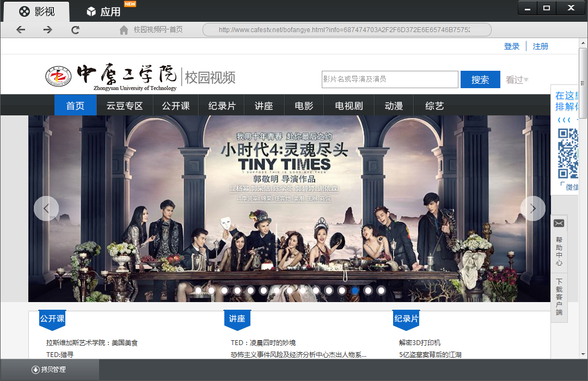Screen dimensions: 588x381
Task: Minimize the application window
Action: (528, 8)
